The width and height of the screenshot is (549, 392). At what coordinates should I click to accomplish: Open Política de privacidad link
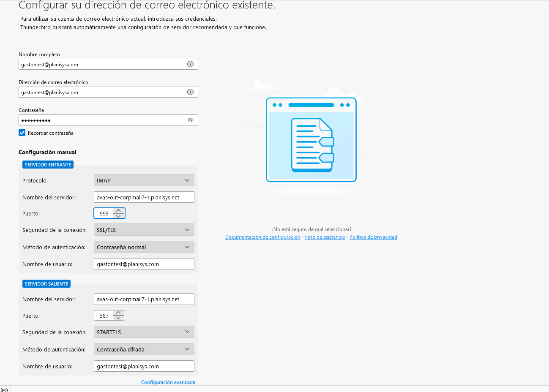[x=373, y=237]
